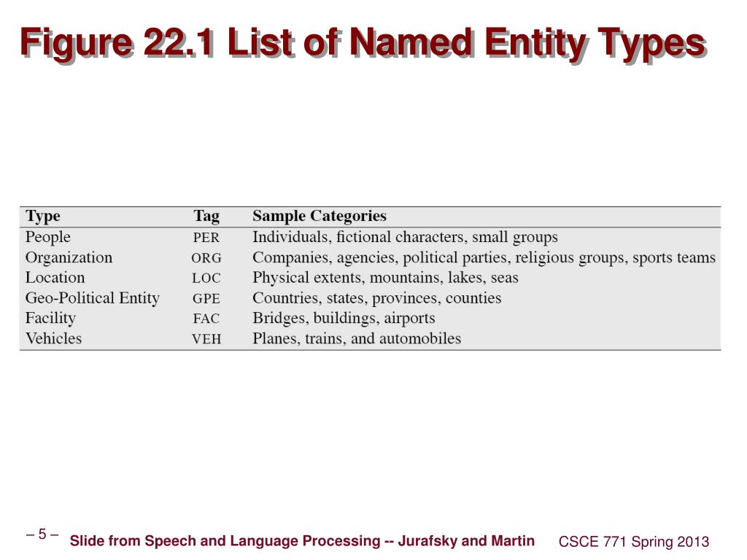
Task: Click the 'LOC' tag cell
Action: pos(206,278)
